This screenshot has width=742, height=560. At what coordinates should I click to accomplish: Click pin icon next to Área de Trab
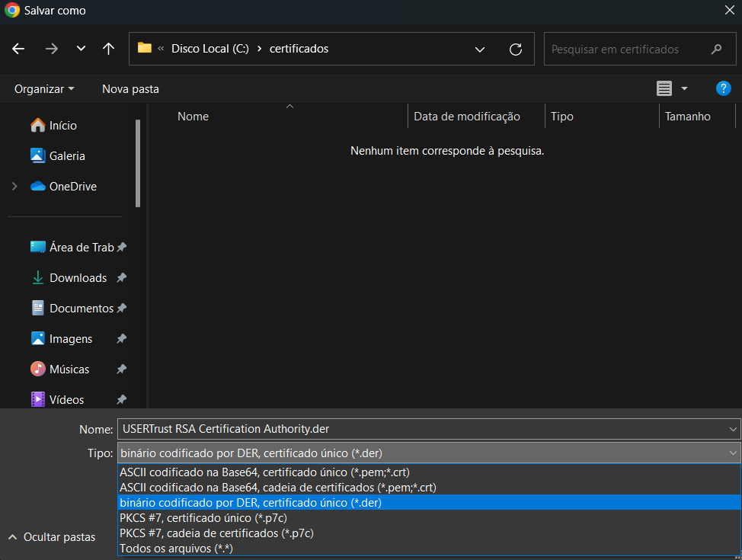click(122, 247)
